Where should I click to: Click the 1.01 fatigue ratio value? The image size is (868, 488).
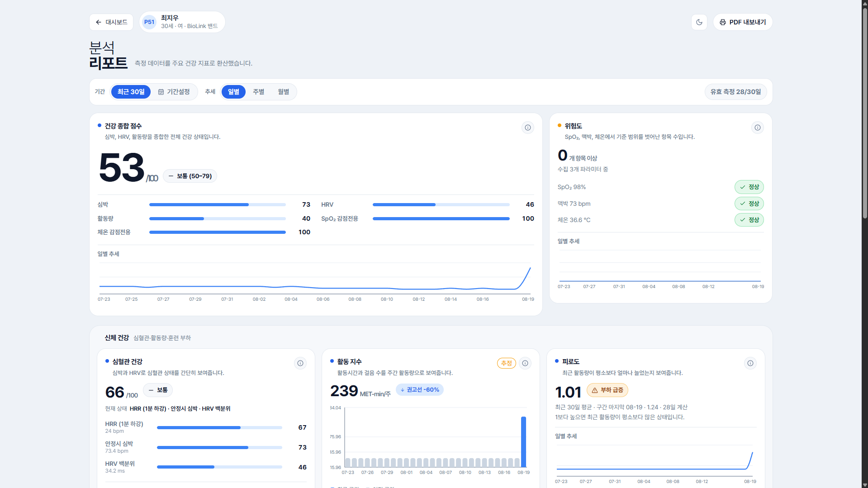tap(568, 392)
